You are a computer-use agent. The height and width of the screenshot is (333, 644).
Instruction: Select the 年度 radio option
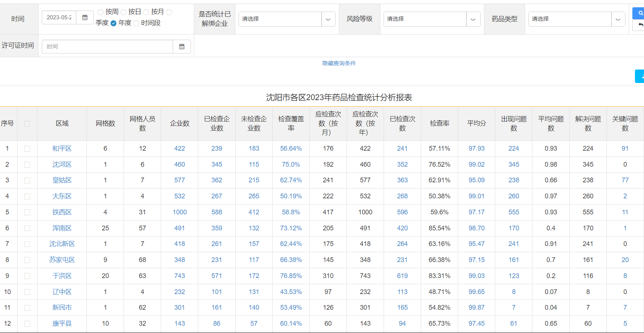pyautogui.click(x=113, y=23)
